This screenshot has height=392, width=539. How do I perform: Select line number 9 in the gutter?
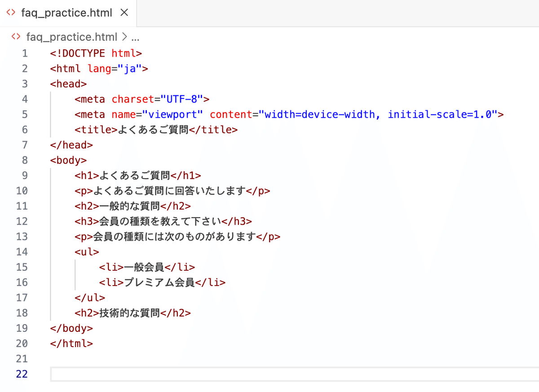pos(25,175)
